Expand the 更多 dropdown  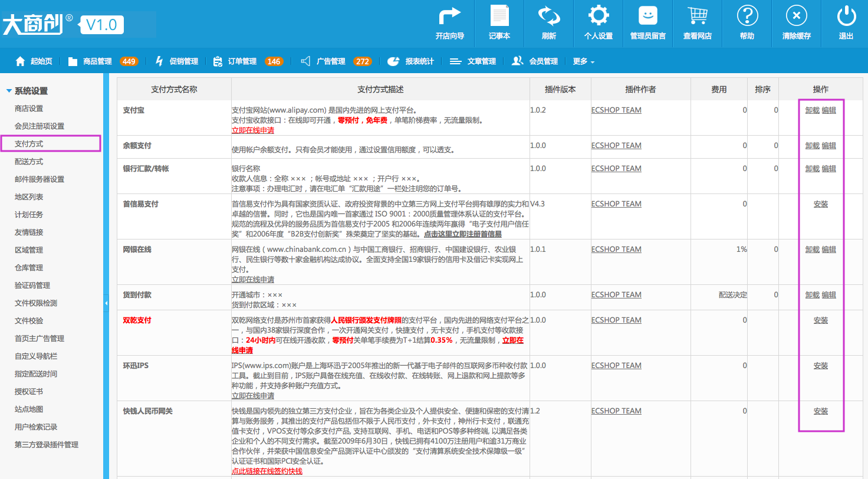click(584, 61)
